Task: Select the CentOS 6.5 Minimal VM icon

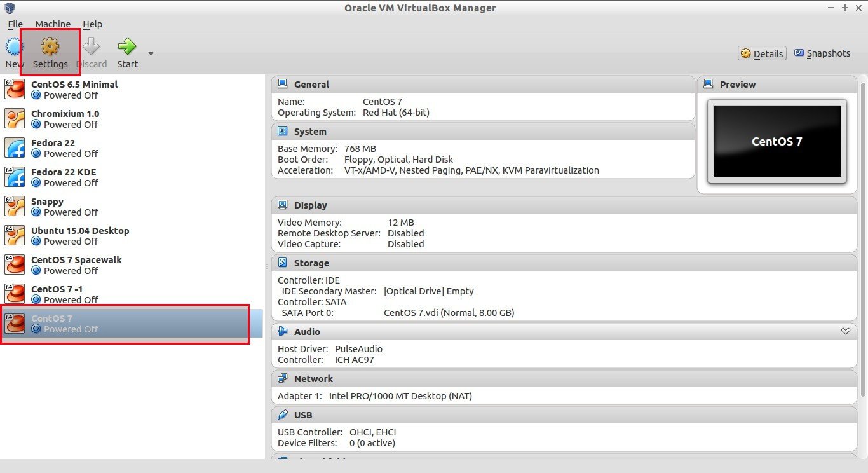Action: coord(15,90)
